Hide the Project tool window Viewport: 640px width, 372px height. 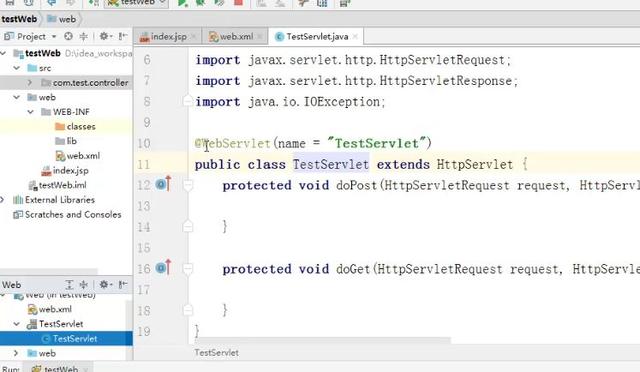122,36
